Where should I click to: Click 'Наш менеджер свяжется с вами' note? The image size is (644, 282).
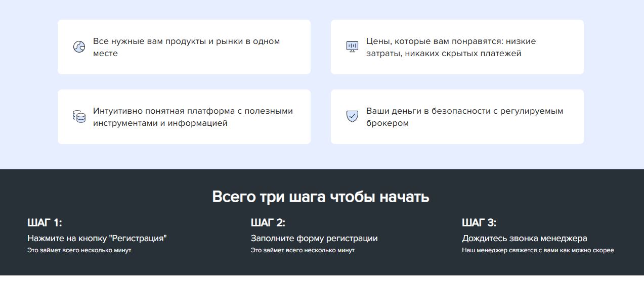[538, 250]
